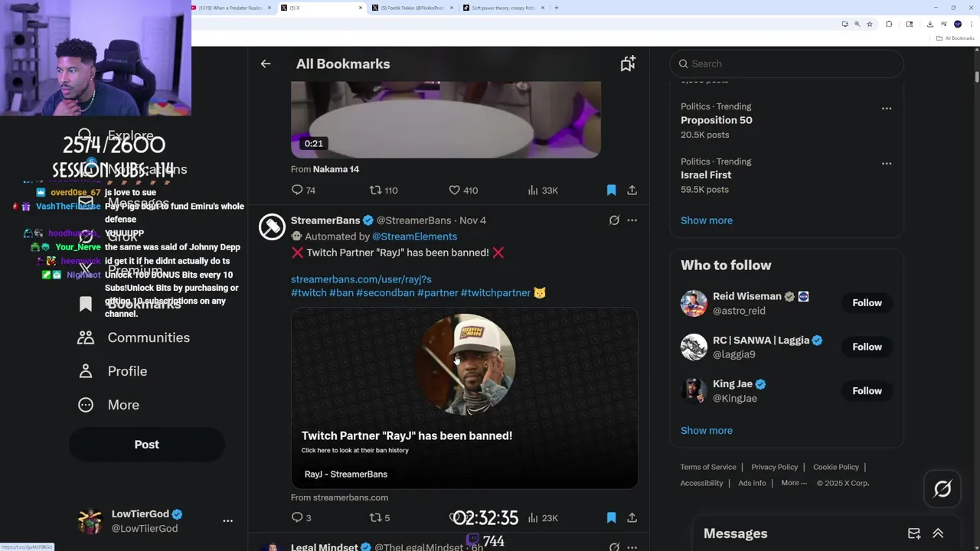980x551 pixels.
Task: Open All Bookmarks folder in bookmarks bar
Action: click(x=955, y=38)
